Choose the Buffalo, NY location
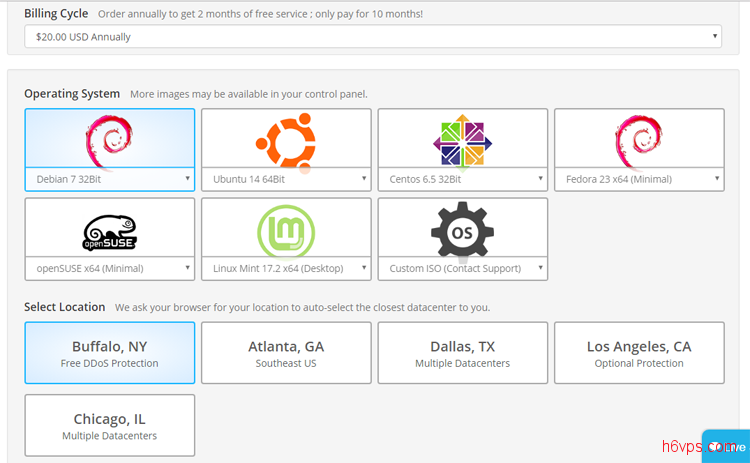750x463 pixels. 110,353
